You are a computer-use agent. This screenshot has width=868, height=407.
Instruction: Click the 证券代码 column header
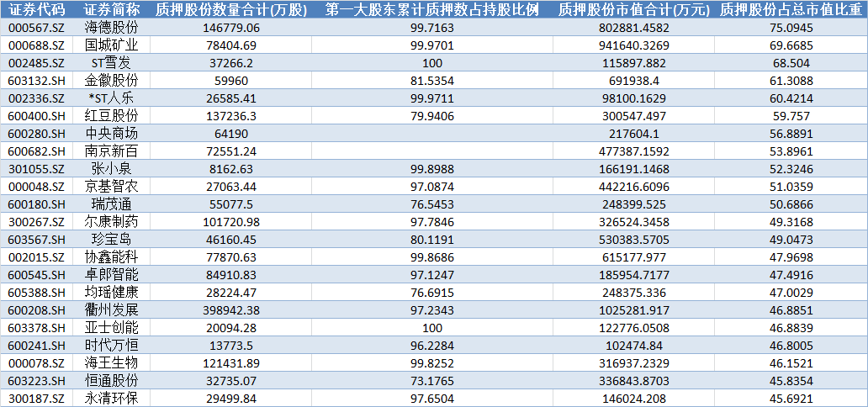coord(36,9)
